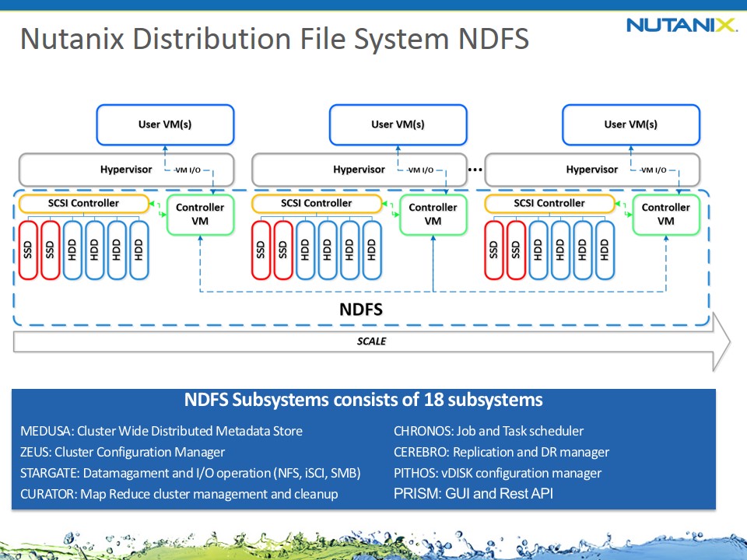This screenshot has height=560, width=747.
Task: Click the 'CEREBRO: Replication and DR manager' line
Action: (x=502, y=452)
